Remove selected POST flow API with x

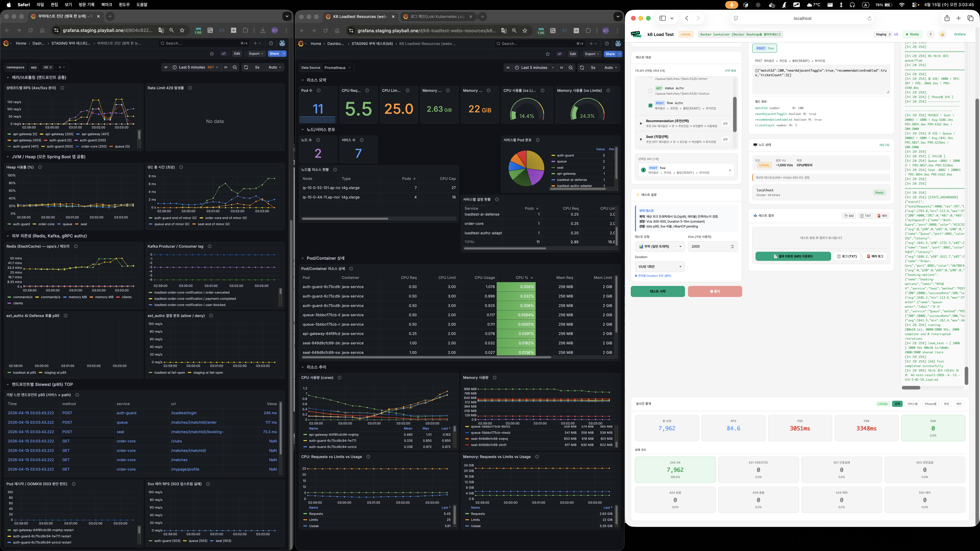730,170
